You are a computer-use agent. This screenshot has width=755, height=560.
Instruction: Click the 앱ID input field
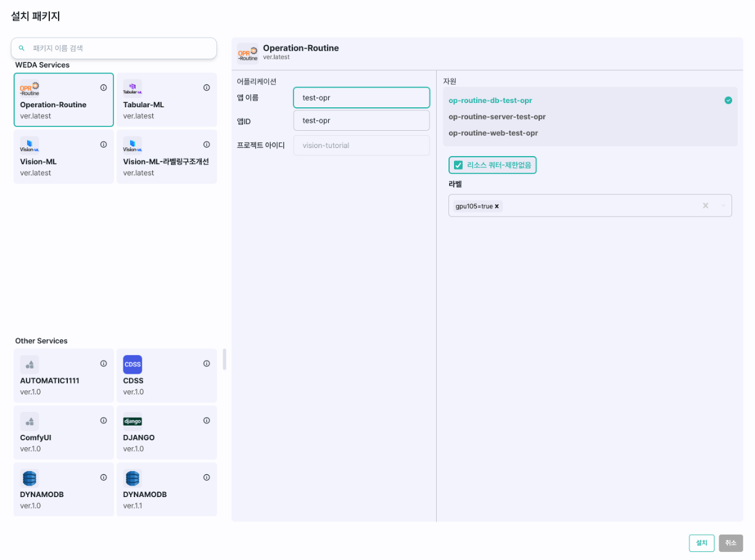(x=361, y=120)
